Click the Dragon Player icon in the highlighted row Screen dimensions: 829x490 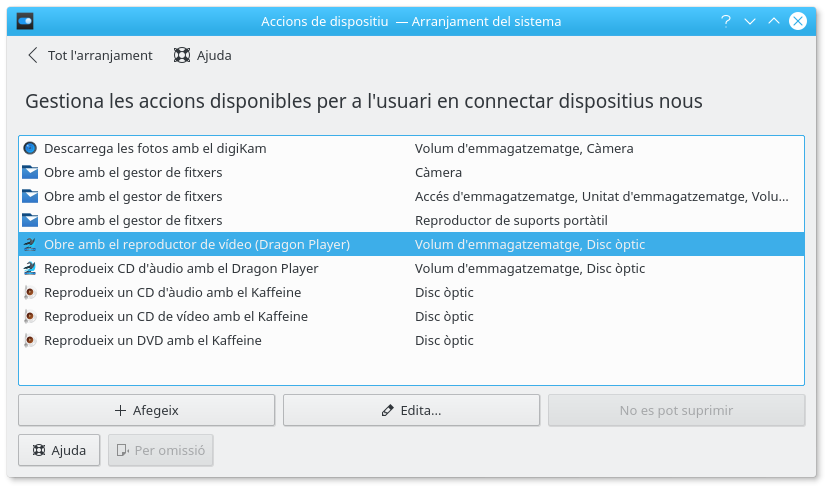[x=29, y=244]
